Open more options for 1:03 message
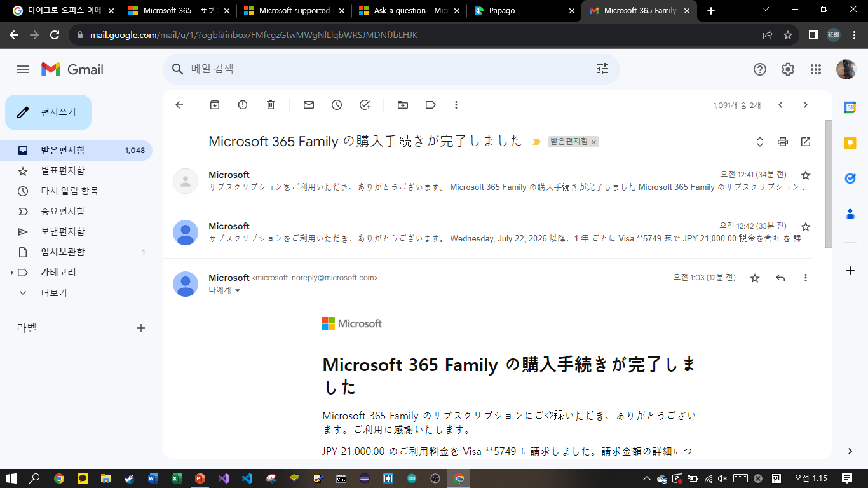This screenshot has width=868, height=488. pyautogui.click(x=806, y=278)
